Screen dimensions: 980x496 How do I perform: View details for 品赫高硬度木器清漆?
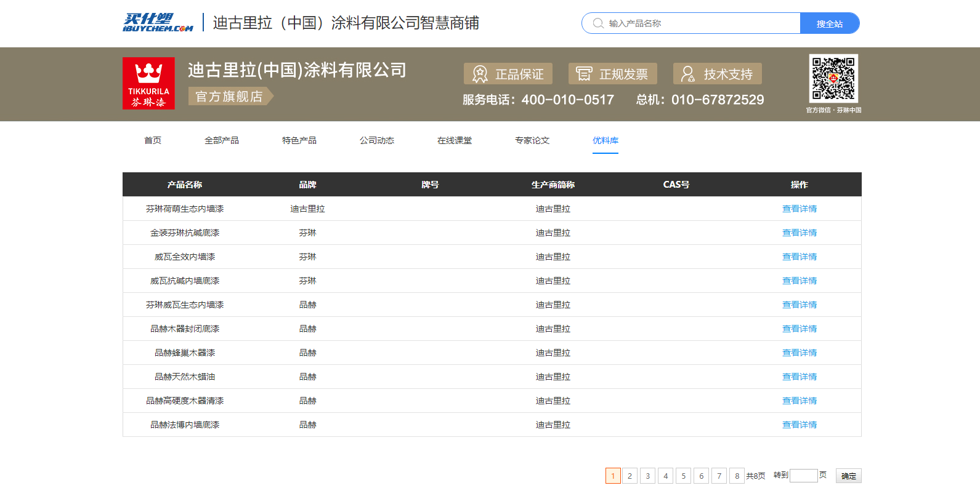click(800, 401)
